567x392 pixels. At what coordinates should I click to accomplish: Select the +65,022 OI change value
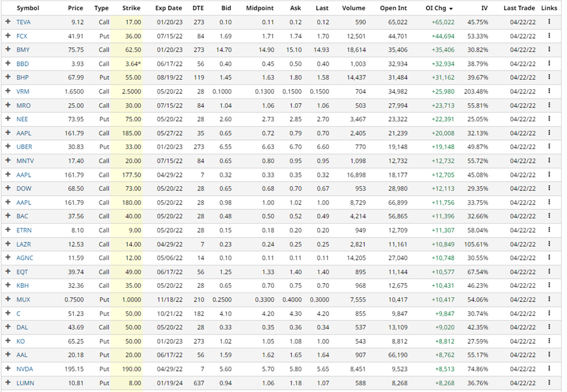tap(443, 22)
